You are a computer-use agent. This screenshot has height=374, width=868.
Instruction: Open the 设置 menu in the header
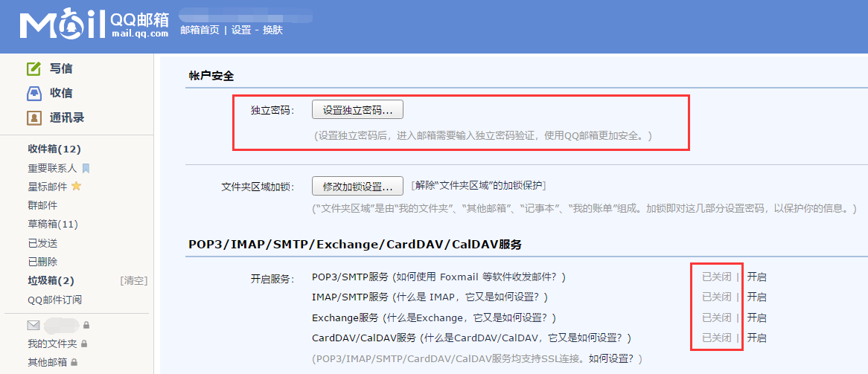[x=241, y=30]
